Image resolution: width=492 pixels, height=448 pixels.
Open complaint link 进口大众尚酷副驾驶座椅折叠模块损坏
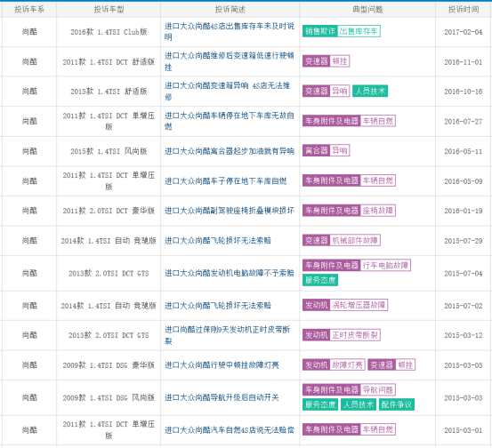230,211
